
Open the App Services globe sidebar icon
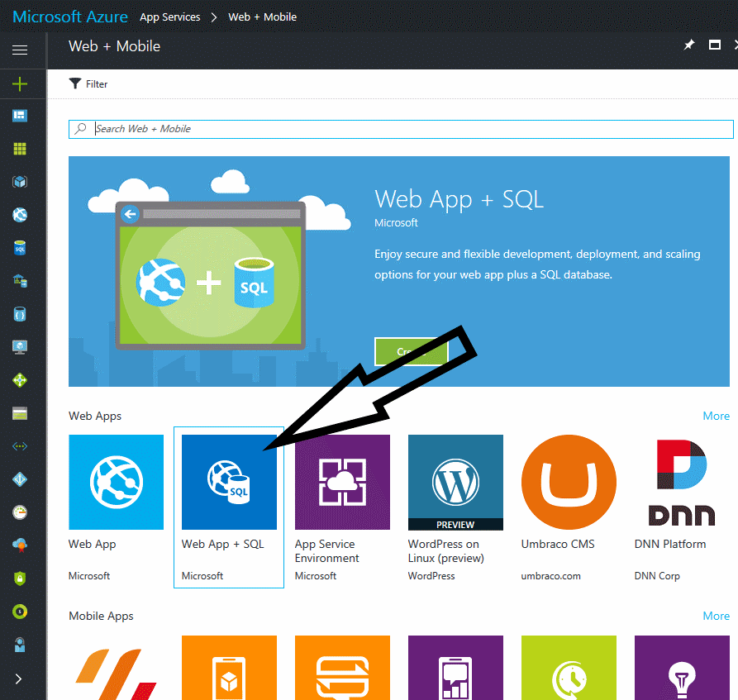click(x=20, y=215)
